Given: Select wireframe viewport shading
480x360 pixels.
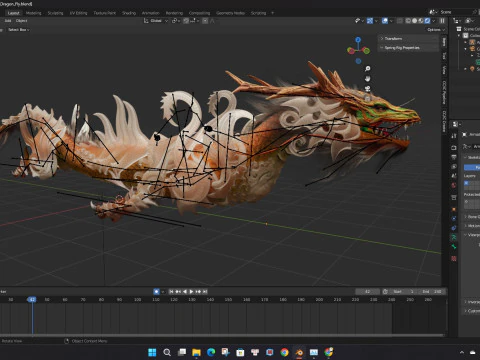Looking at the screenshot, I should 408,21.
